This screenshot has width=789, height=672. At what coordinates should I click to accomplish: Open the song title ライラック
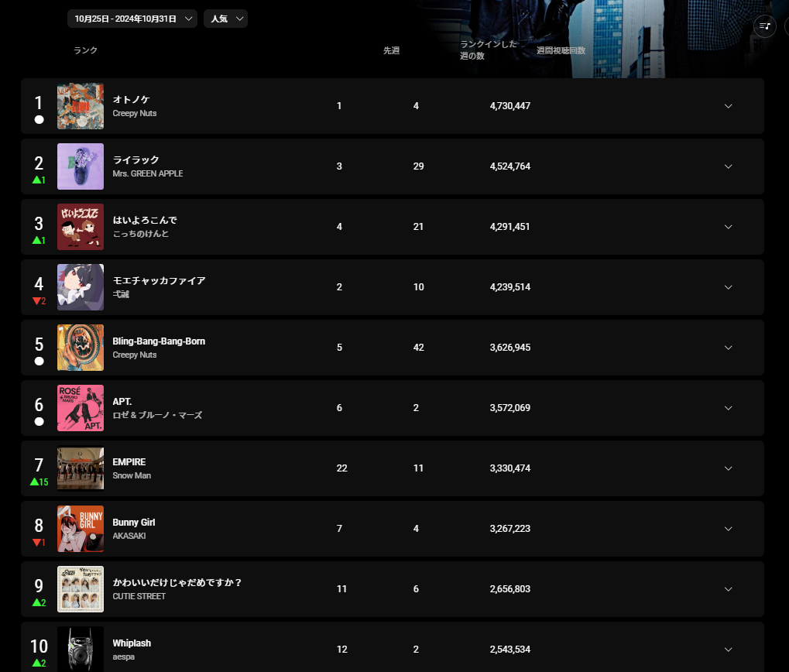coord(136,160)
